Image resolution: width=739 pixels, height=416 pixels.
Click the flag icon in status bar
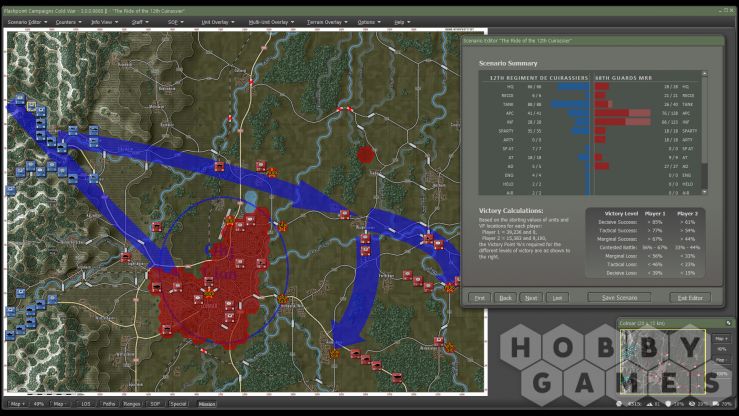(x=716, y=404)
